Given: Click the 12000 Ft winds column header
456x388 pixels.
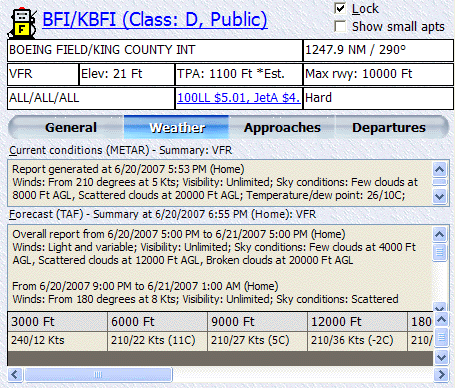Looking at the screenshot, I should (x=357, y=322).
